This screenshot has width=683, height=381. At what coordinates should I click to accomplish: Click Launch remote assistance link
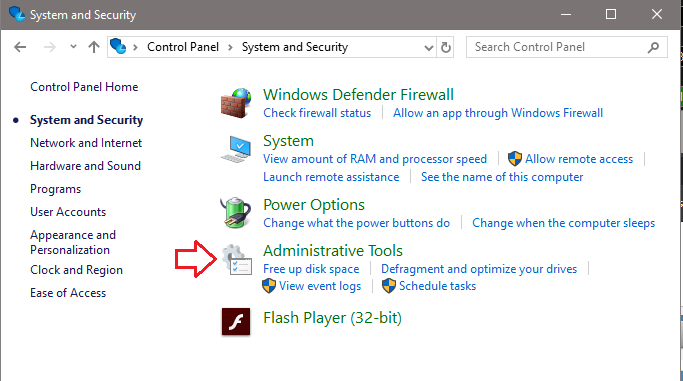point(331,177)
